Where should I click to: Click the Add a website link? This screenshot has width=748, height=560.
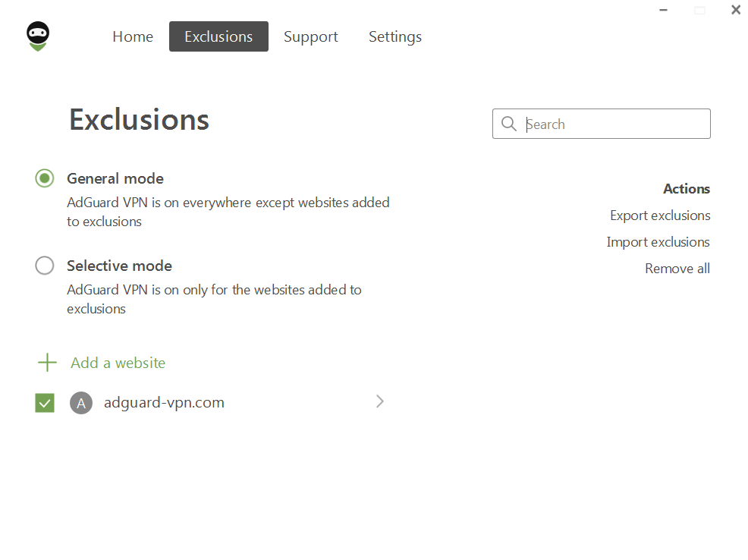(x=118, y=363)
